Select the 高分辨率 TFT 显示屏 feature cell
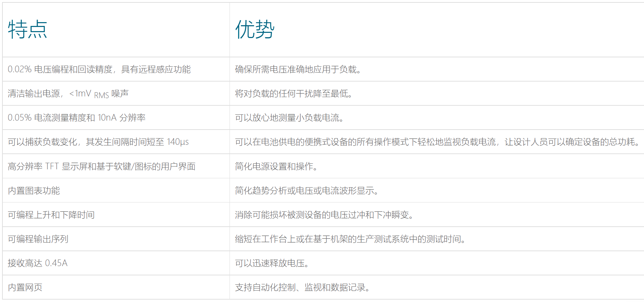 [x=101, y=167]
